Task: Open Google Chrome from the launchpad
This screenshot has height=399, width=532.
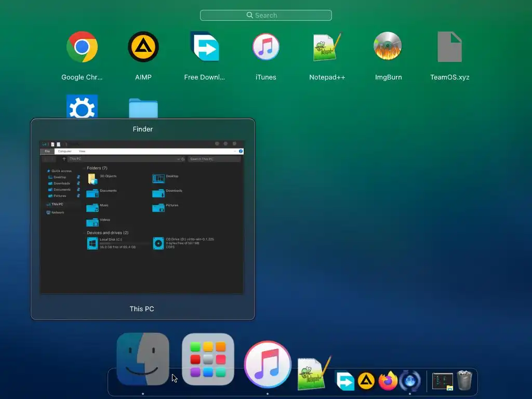Action: click(x=82, y=47)
